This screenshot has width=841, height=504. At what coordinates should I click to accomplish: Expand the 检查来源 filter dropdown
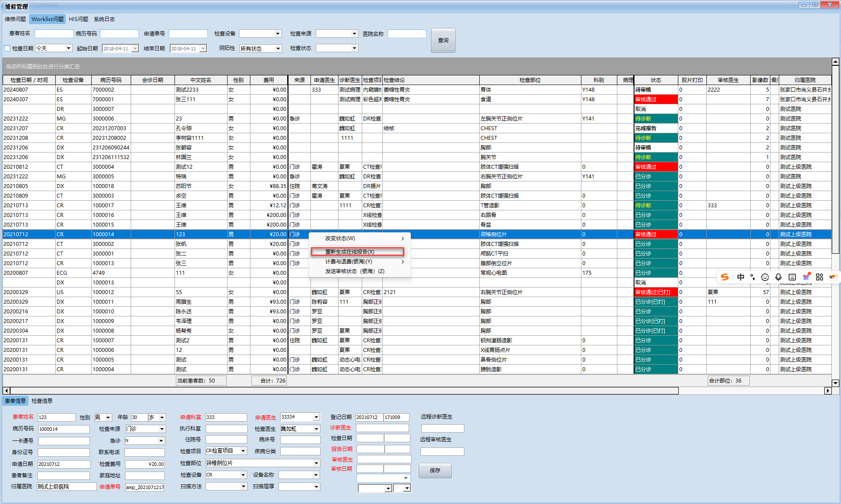pos(354,34)
